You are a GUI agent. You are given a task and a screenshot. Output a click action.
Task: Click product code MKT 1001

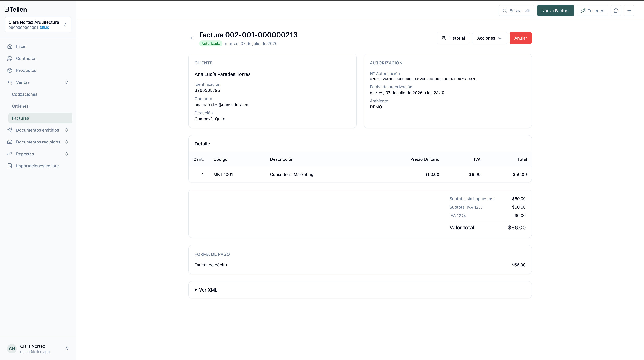pyautogui.click(x=223, y=175)
